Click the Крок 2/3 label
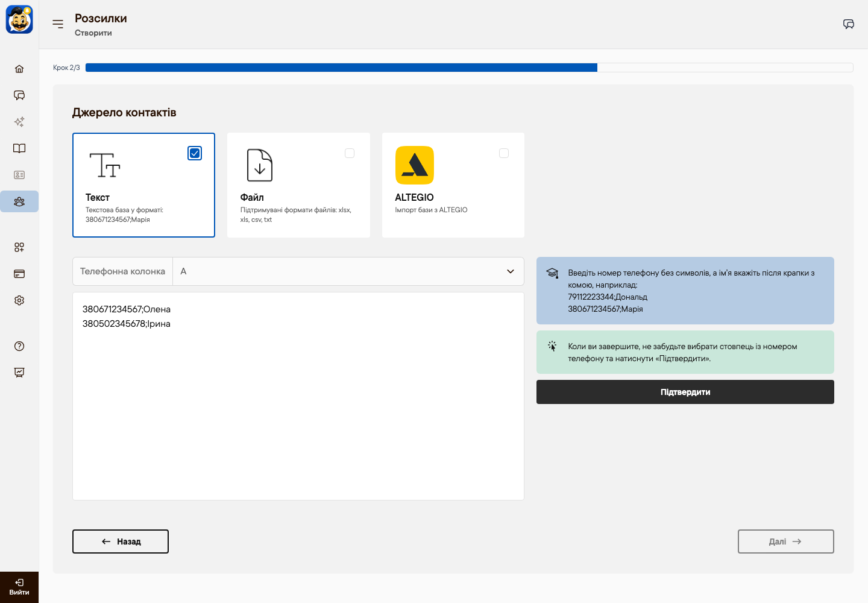 coord(66,68)
